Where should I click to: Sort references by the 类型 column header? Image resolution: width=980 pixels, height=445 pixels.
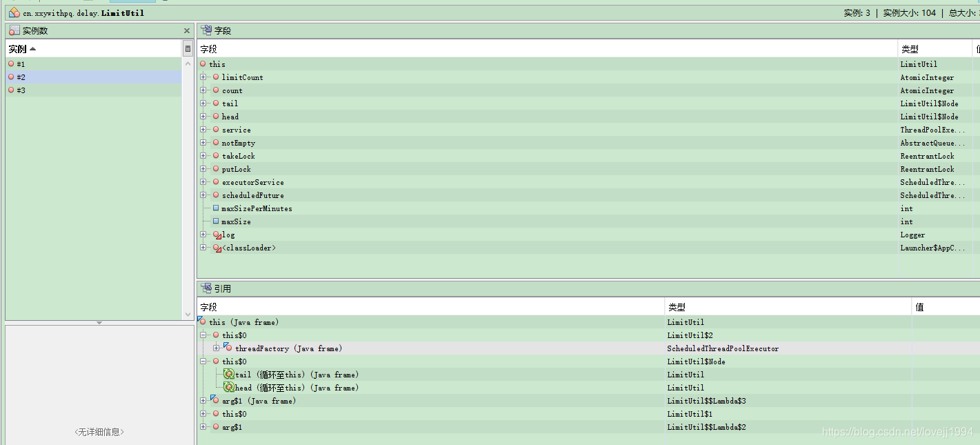[788, 307]
